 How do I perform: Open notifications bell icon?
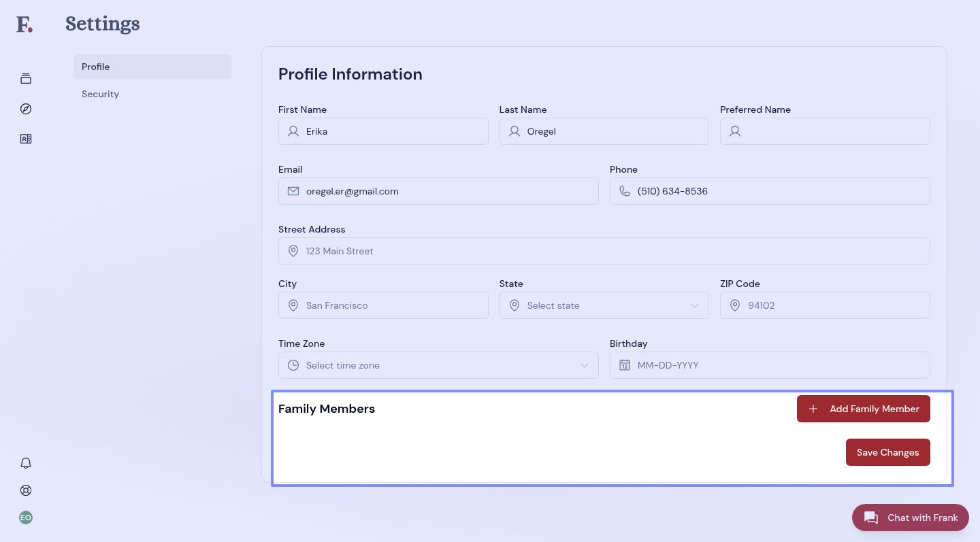click(x=26, y=463)
